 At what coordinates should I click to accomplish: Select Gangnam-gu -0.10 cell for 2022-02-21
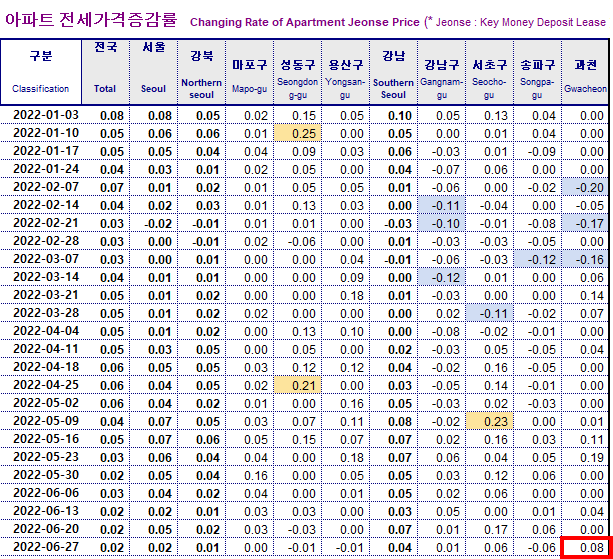[x=441, y=223]
